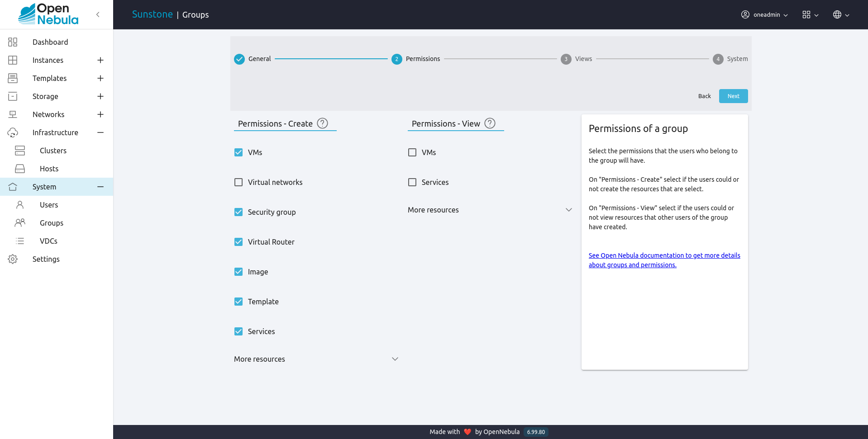Screen dimensions: 868x439
Task: Uncheck Image create permission
Action: (238, 272)
